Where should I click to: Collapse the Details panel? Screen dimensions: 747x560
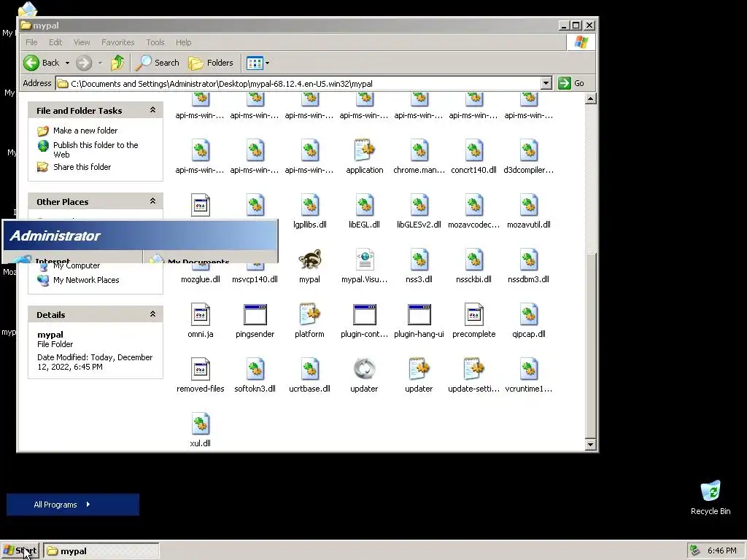click(152, 314)
